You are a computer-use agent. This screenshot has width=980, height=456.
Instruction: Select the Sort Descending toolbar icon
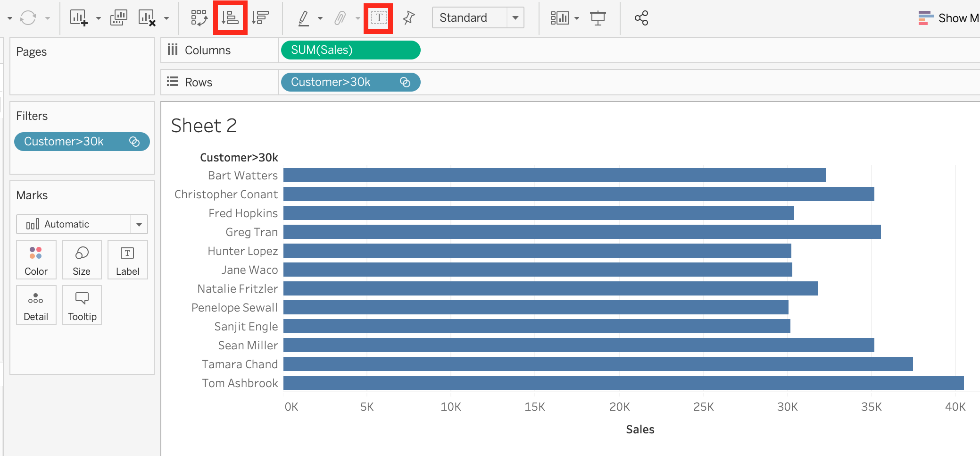coord(261,18)
